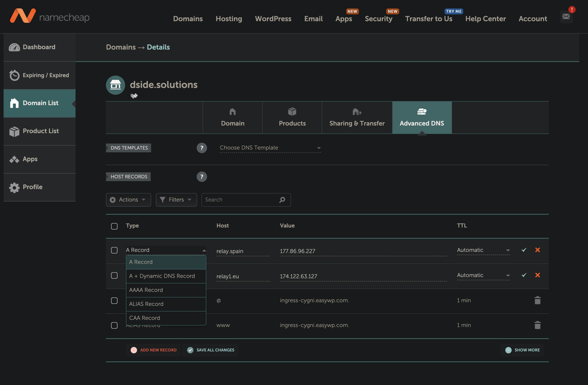This screenshot has width=588, height=385.
Task: Click the Sharing & Transfer tab icon
Action: 357,112
